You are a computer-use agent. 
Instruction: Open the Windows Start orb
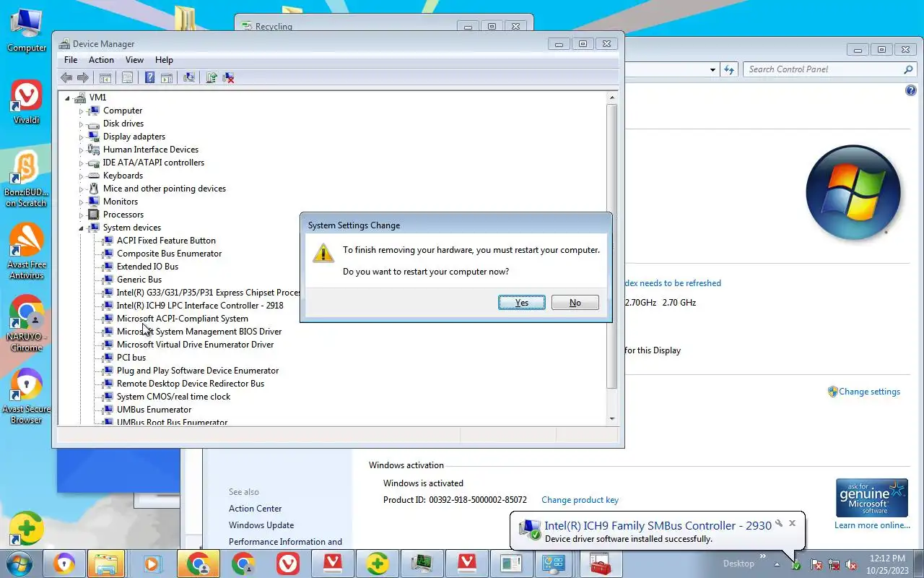[x=19, y=564]
